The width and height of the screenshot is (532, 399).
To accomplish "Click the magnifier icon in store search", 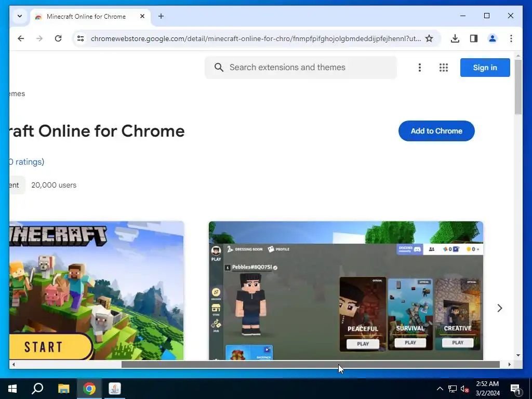I will (x=219, y=68).
